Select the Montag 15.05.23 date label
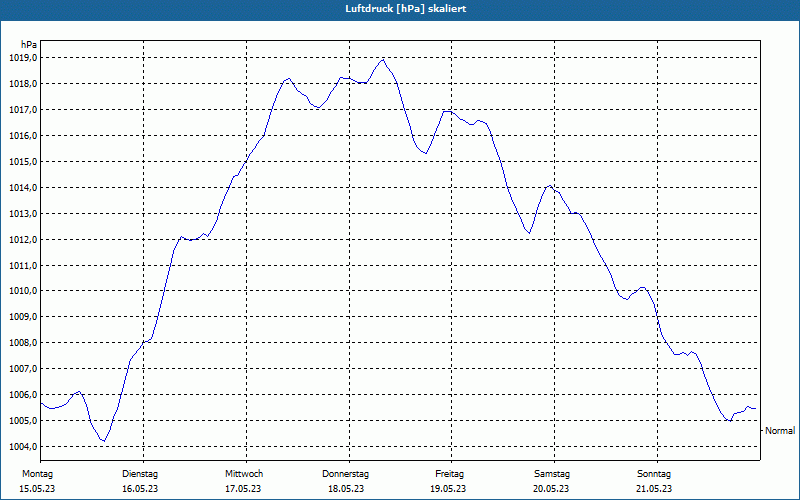Screen dimensions: 800x500 (37, 481)
